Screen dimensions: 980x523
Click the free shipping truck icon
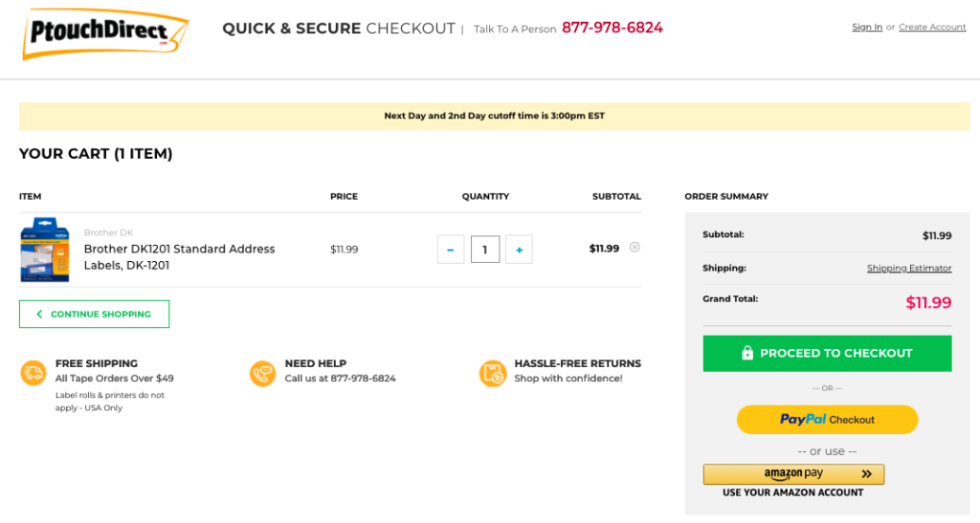[33, 373]
